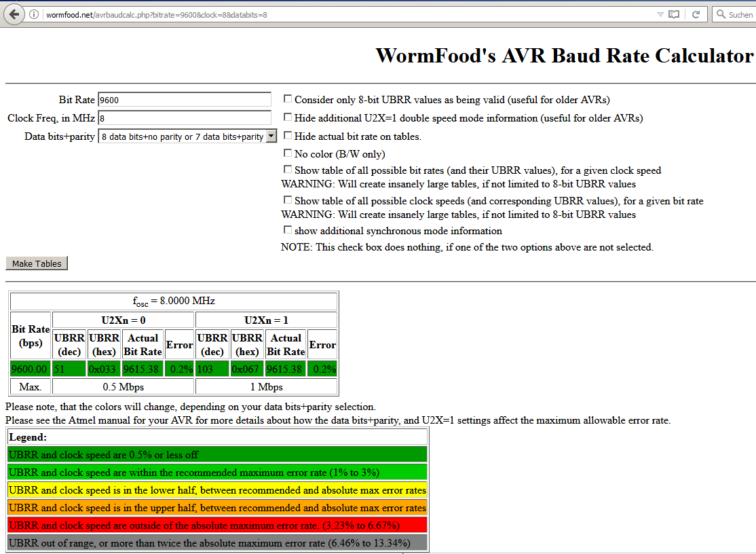Screen dimensions: 756x554
Task: Check 'Hide additional U2X=1 double speed mode' option
Action: pyautogui.click(x=287, y=117)
